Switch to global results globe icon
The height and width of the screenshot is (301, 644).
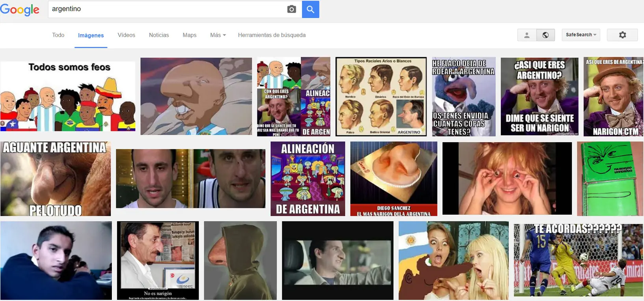point(545,35)
